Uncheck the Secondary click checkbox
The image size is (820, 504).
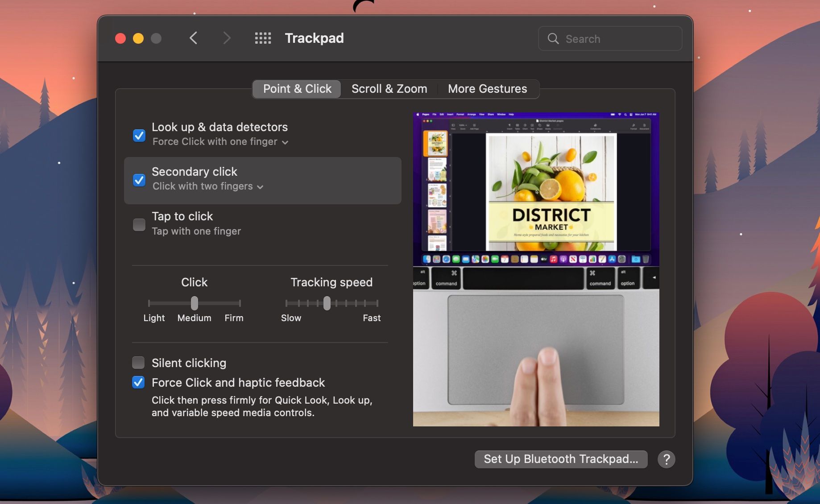(139, 180)
